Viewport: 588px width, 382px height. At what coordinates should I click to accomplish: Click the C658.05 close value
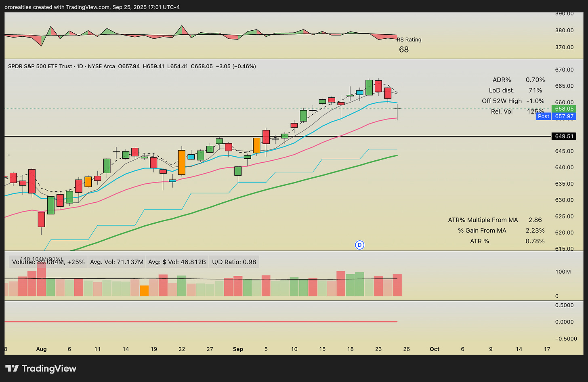click(x=202, y=66)
